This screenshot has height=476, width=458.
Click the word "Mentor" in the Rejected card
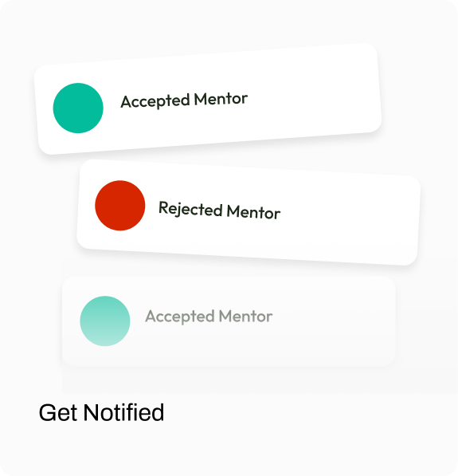(x=253, y=211)
